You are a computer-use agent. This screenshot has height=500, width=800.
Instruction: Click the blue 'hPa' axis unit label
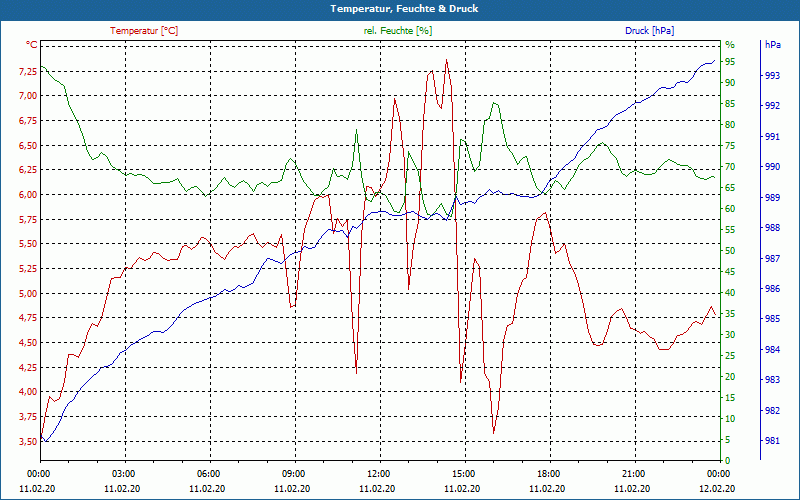pos(772,45)
